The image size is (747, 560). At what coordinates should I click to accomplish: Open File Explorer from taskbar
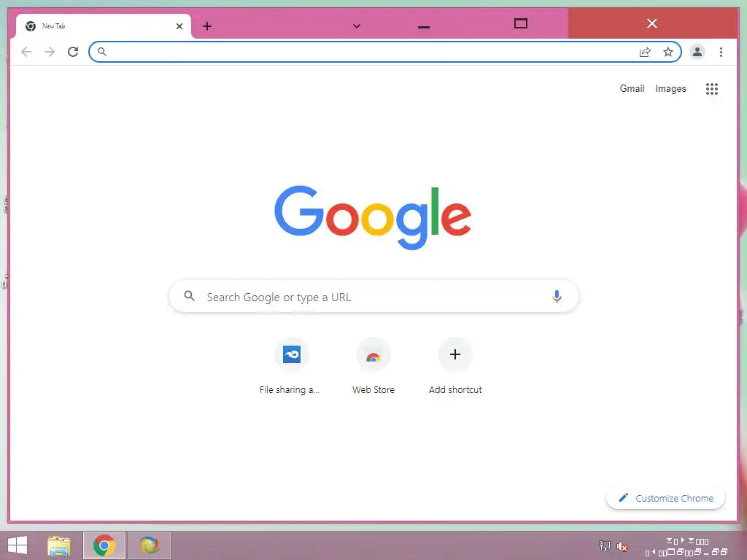59,545
